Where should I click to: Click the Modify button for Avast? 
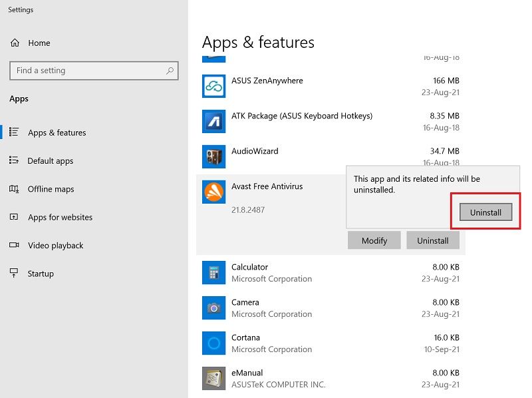pos(374,240)
